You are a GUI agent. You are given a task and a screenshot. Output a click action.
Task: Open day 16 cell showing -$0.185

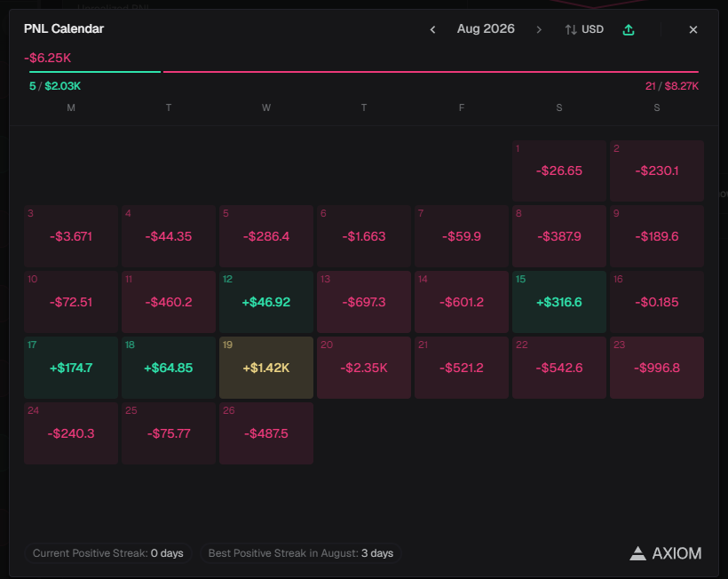pyautogui.click(x=657, y=302)
